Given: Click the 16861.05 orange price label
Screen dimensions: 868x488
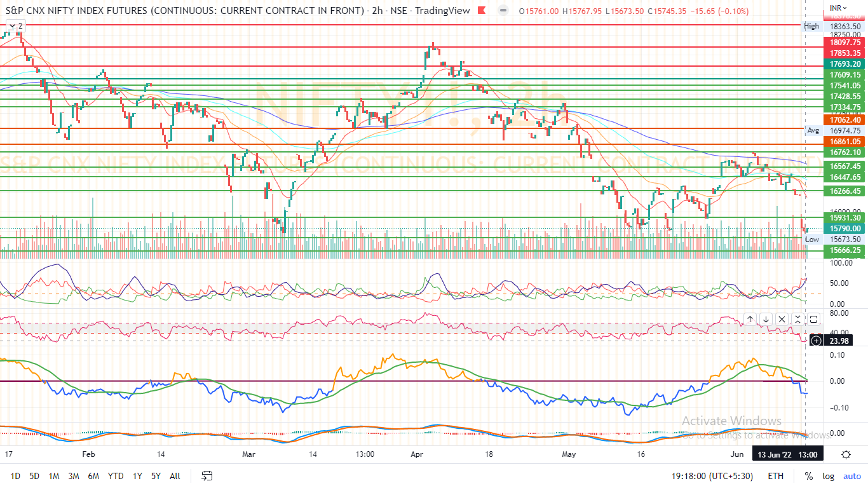Looking at the screenshot, I should click(844, 142).
